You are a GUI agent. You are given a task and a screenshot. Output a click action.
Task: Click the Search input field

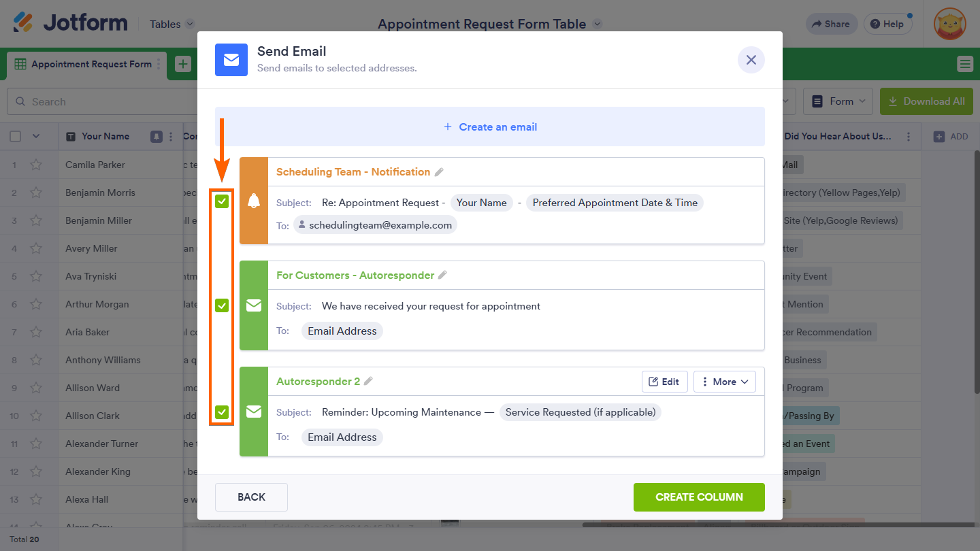(x=102, y=102)
